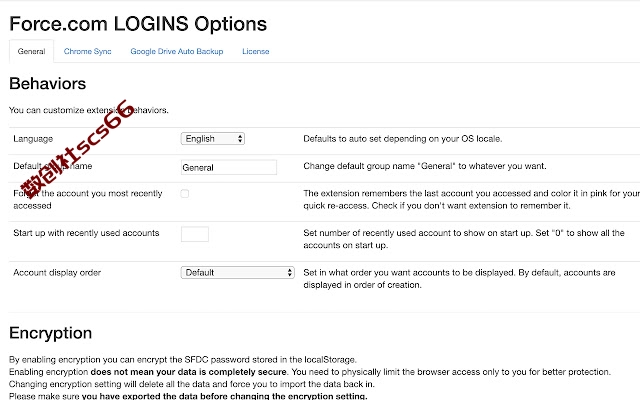Click the description for changing default group name
640x400 pixels.
pyautogui.click(x=424, y=166)
